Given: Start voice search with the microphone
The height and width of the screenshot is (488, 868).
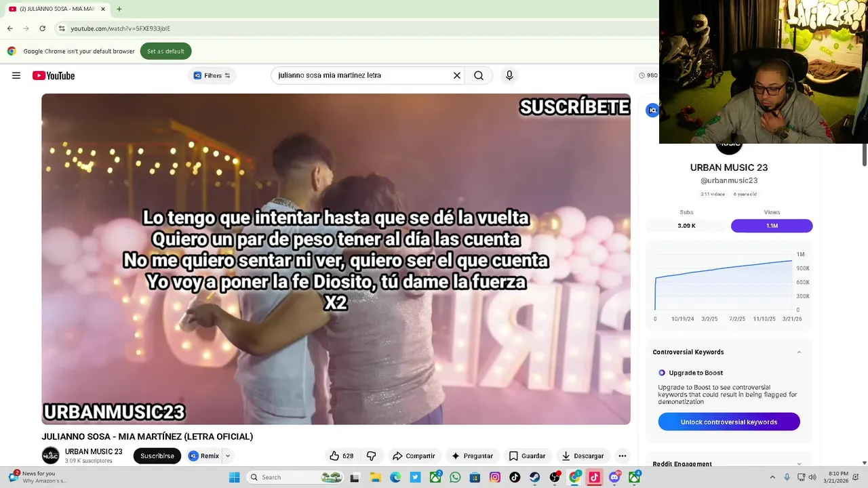Looking at the screenshot, I should [509, 75].
